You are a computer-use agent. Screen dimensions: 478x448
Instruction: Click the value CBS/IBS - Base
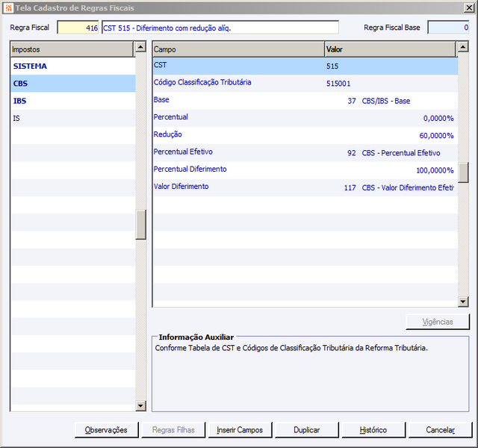(x=386, y=101)
